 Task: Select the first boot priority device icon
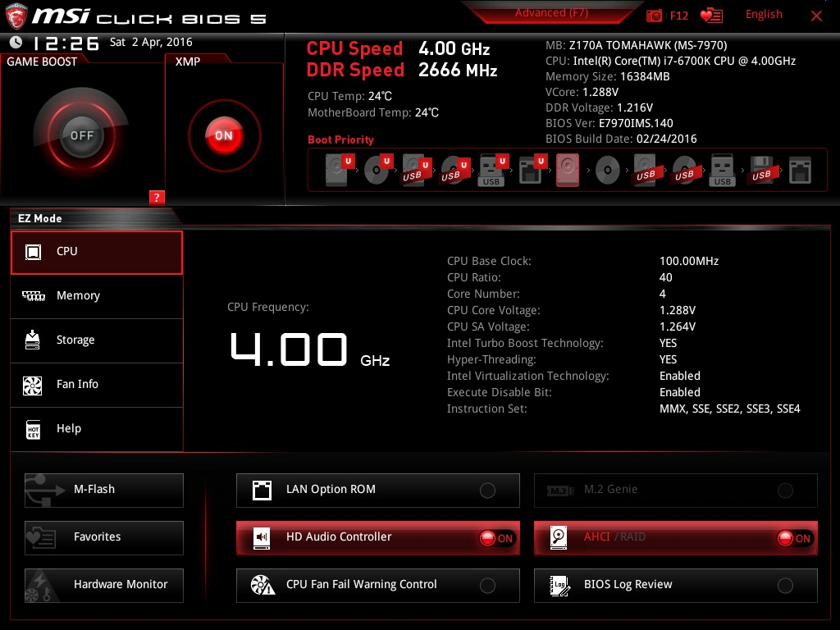337,171
